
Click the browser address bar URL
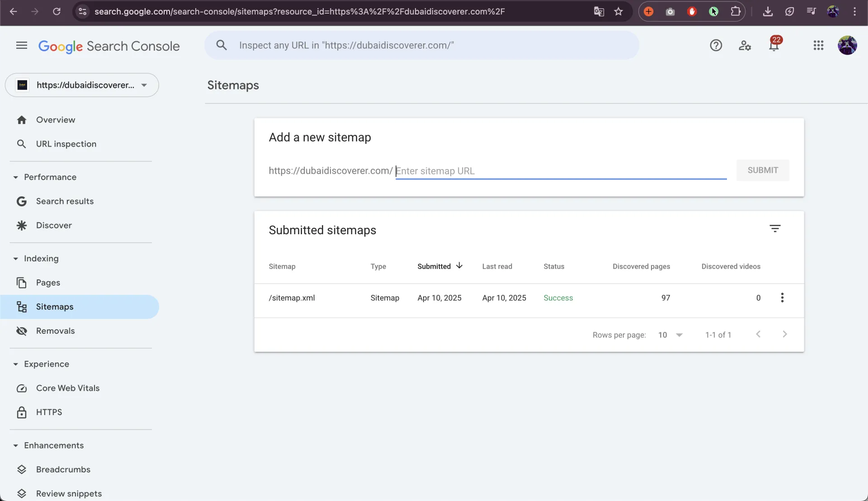299,11
